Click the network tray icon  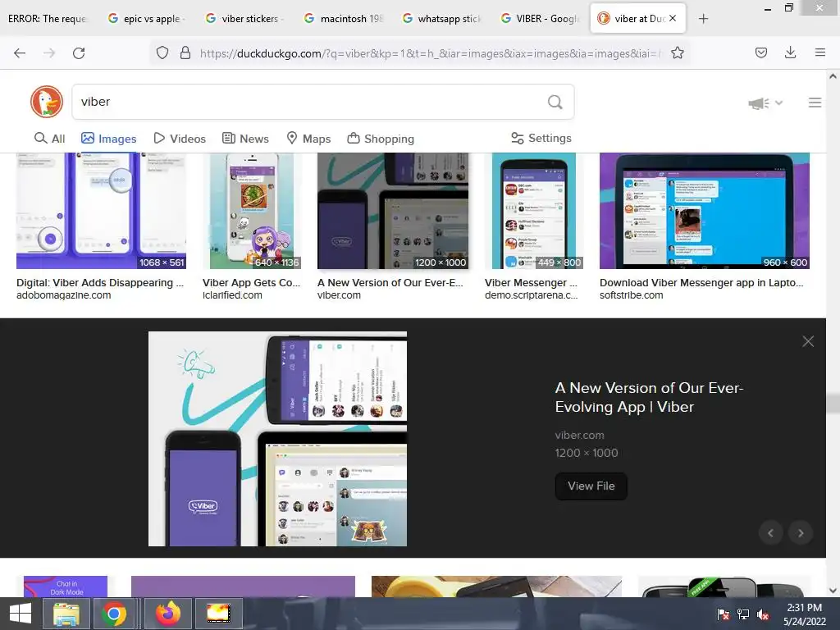[x=743, y=614]
